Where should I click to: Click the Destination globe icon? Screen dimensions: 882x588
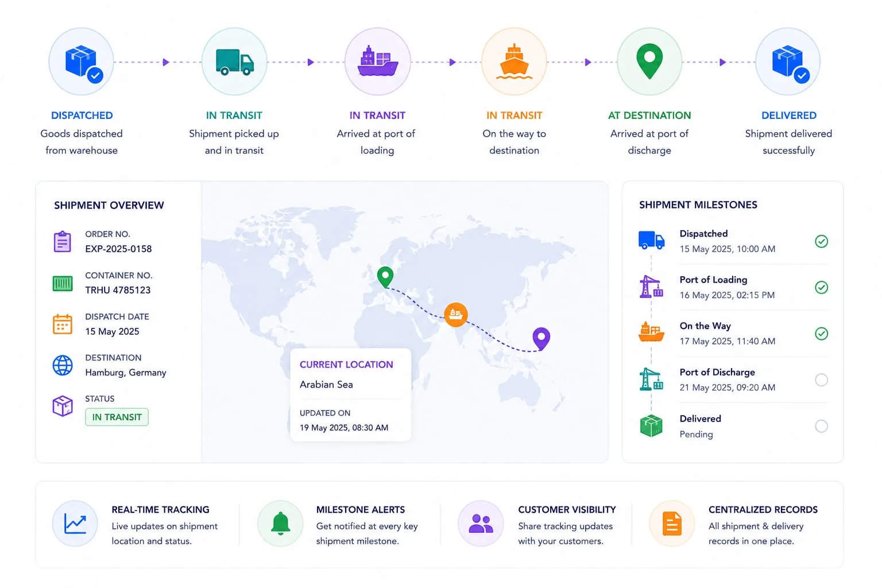[x=63, y=365]
